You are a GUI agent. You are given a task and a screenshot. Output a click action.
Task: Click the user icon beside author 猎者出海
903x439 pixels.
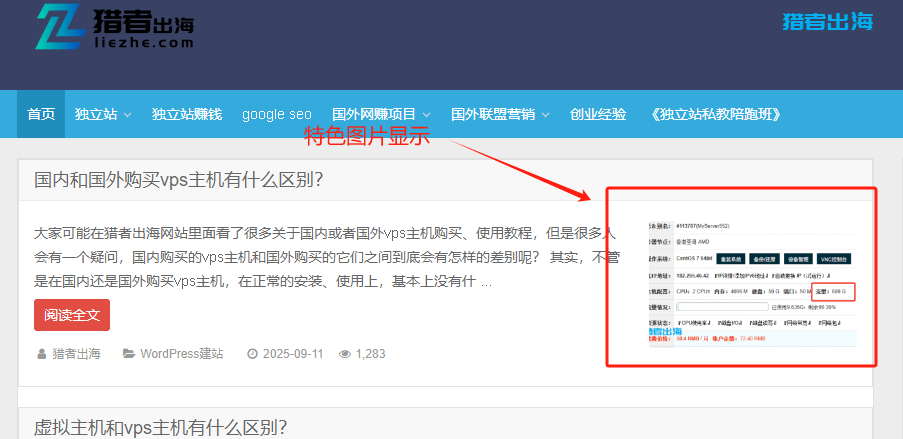click(x=41, y=354)
